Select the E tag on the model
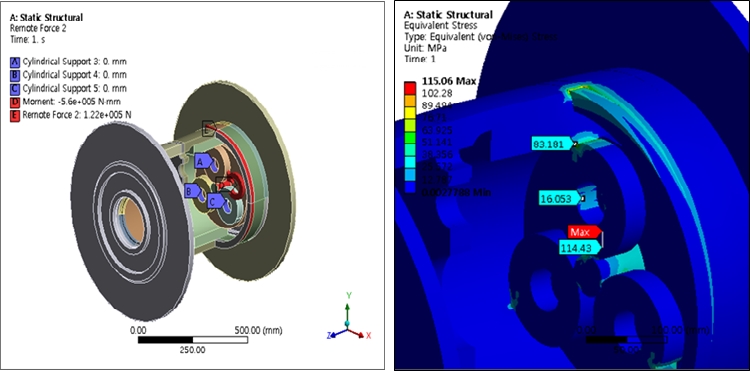 click(208, 129)
